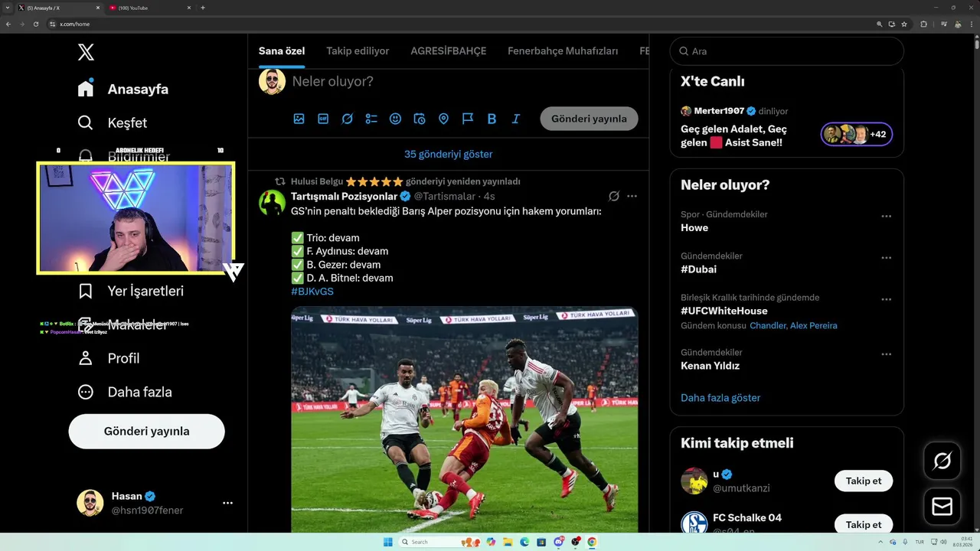Open the Windows Start menu
The width and height of the screenshot is (980, 551).
click(x=387, y=542)
